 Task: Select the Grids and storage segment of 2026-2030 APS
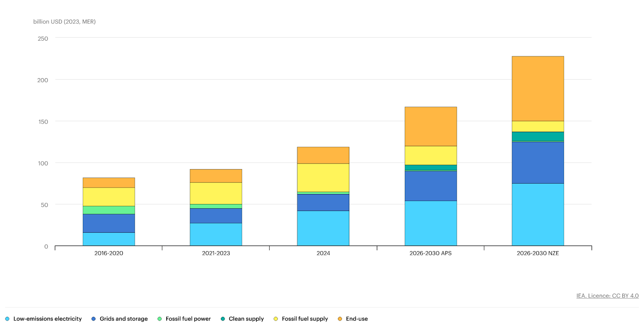coord(431,186)
